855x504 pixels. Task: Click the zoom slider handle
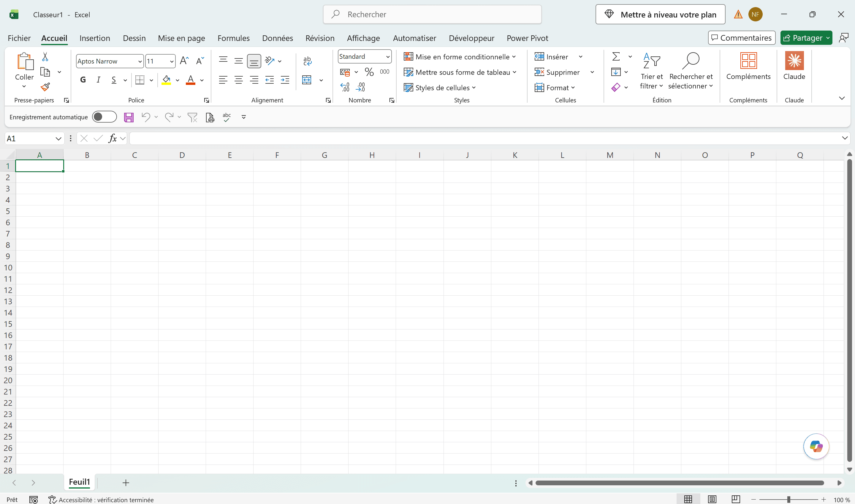[x=788, y=499]
